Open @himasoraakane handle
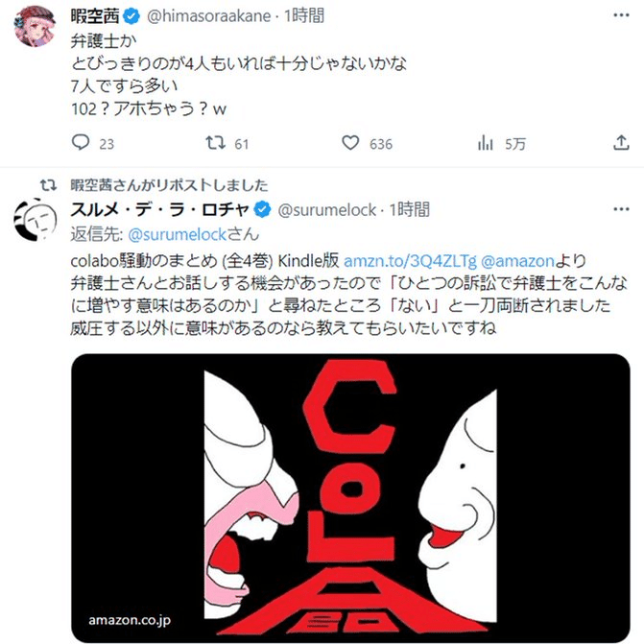This screenshot has height=644, width=644. click(208, 16)
